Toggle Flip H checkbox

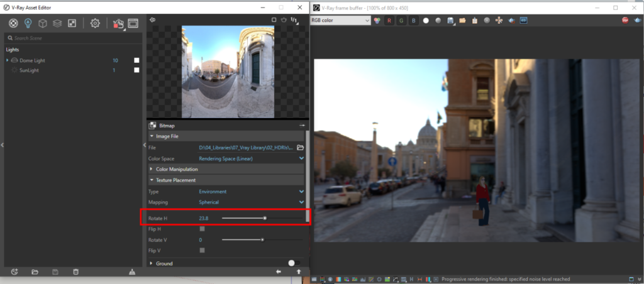(202, 229)
